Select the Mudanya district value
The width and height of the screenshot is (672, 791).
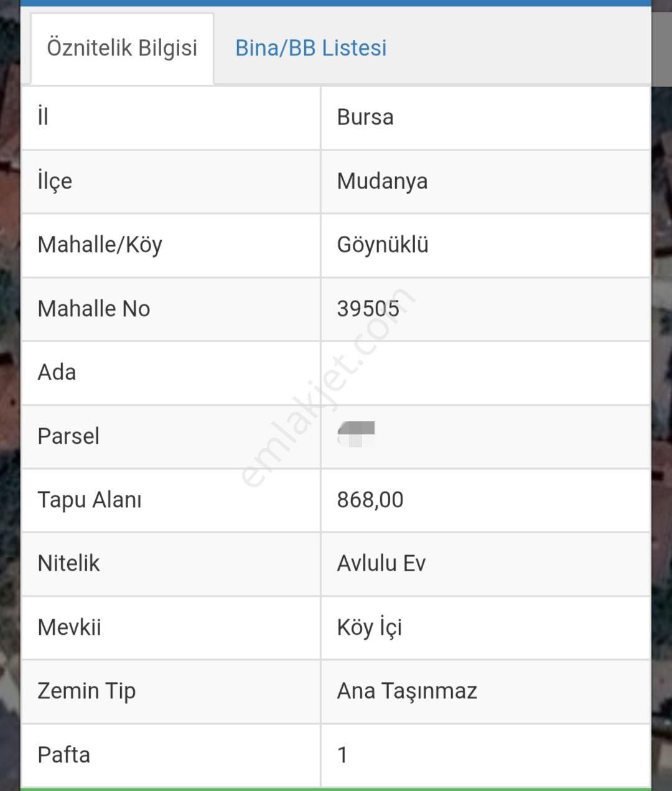pos(382,181)
